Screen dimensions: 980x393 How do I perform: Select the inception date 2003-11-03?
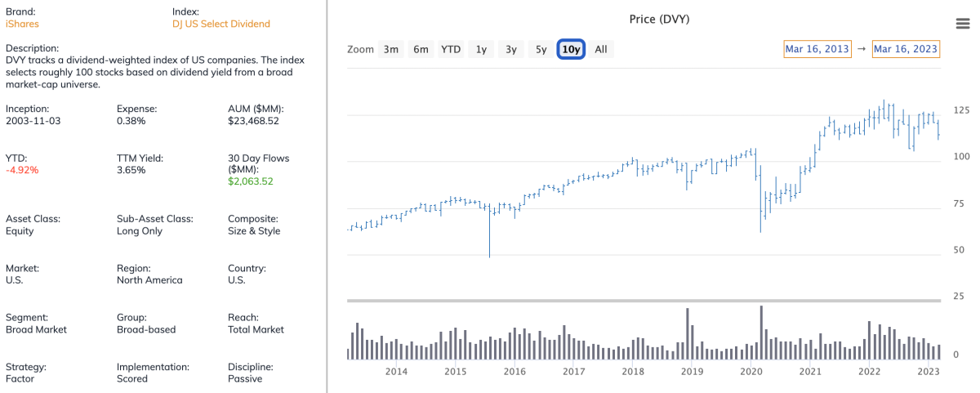[33, 121]
